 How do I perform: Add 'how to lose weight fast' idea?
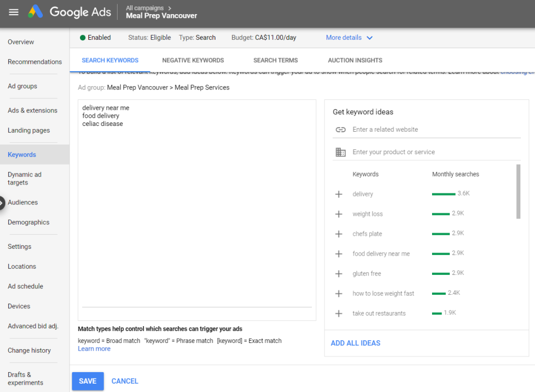pyautogui.click(x=339, y=294)
